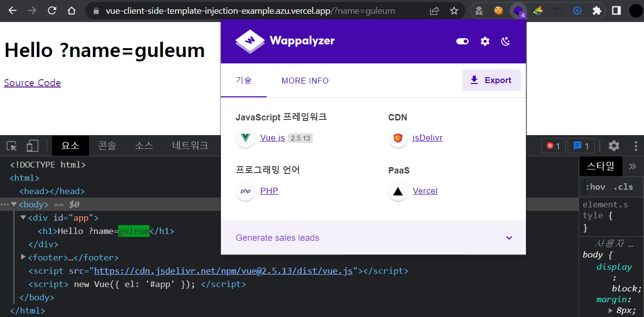Click the Vue.js logo icon
This screenshot has width=644, height=317.
click(x=245, y=138)
